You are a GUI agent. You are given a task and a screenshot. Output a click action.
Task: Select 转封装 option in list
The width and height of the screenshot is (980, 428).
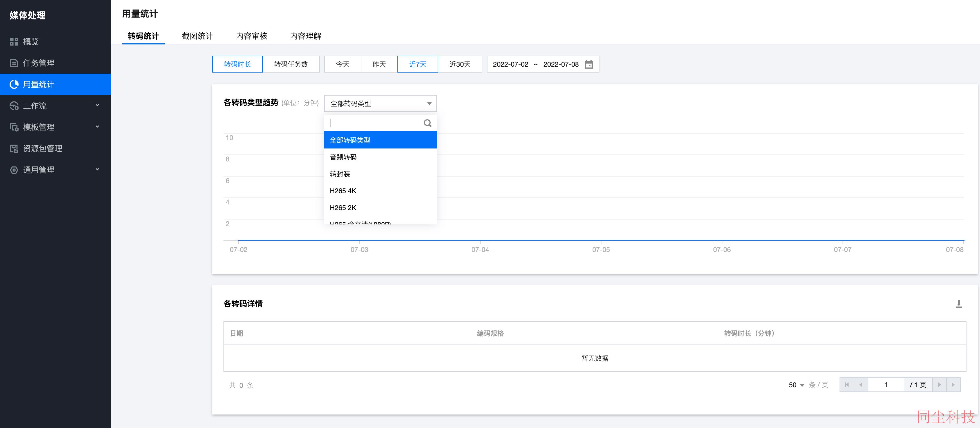coord(380,174)
